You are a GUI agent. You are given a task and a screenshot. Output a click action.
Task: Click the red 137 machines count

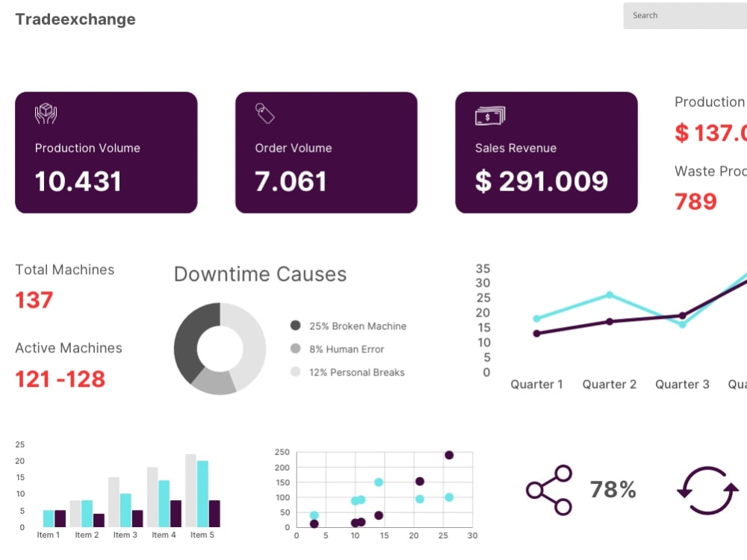click(34, 300)
